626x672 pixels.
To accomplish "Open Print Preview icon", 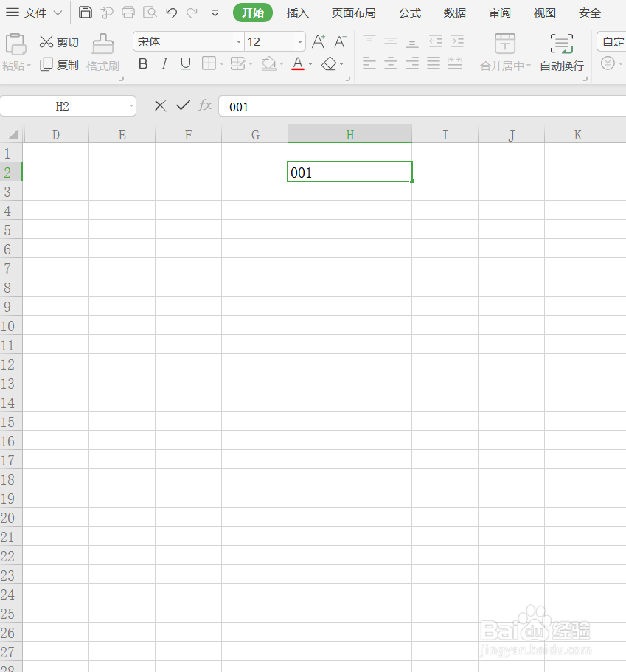I will 150,13.
